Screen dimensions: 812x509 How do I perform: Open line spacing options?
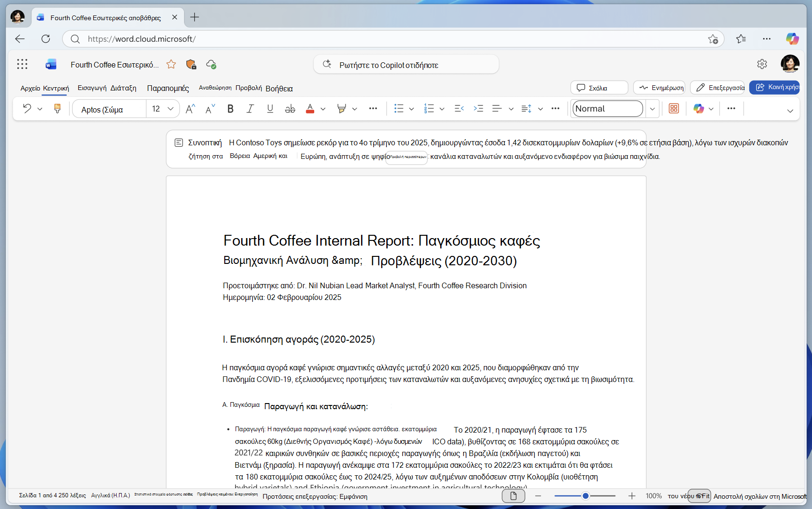tap(527, 109)
